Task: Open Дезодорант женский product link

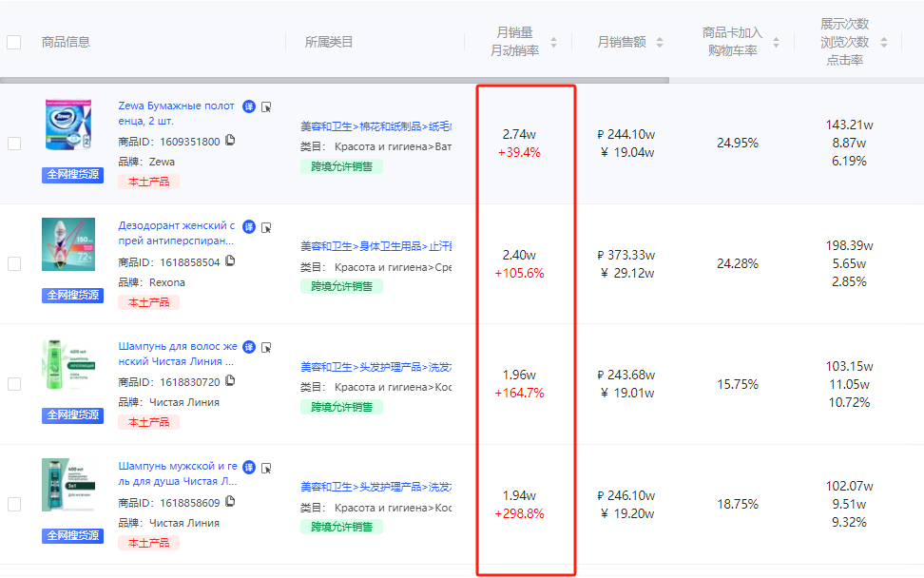Action: [176, 233]
